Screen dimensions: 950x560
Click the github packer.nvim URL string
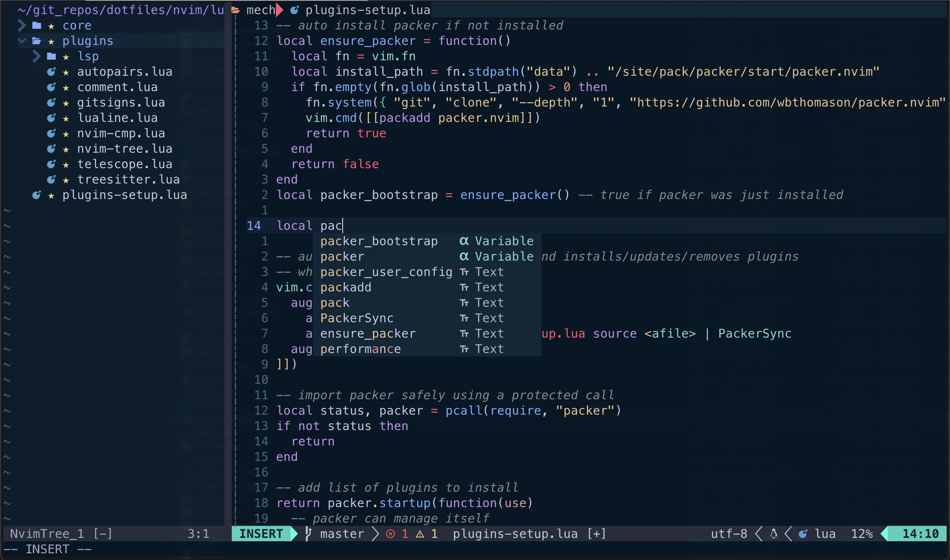click(x=788, y=102)
